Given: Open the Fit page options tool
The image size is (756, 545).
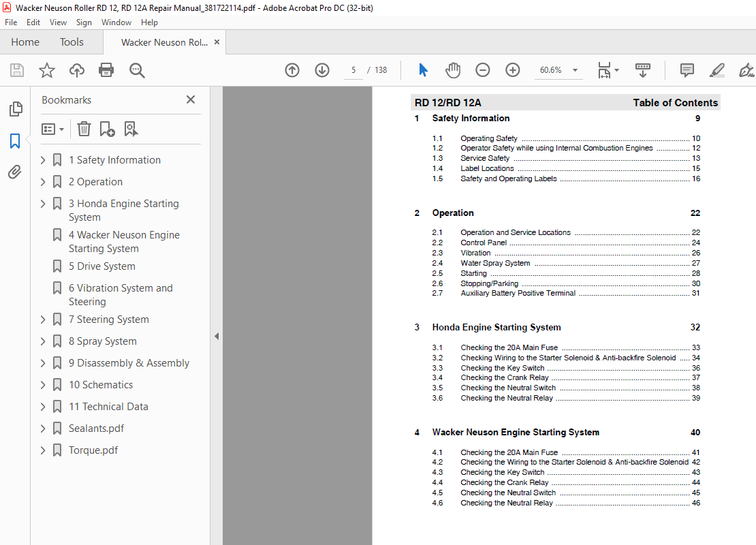Looking at the screenshot, I should coord(608,70).
